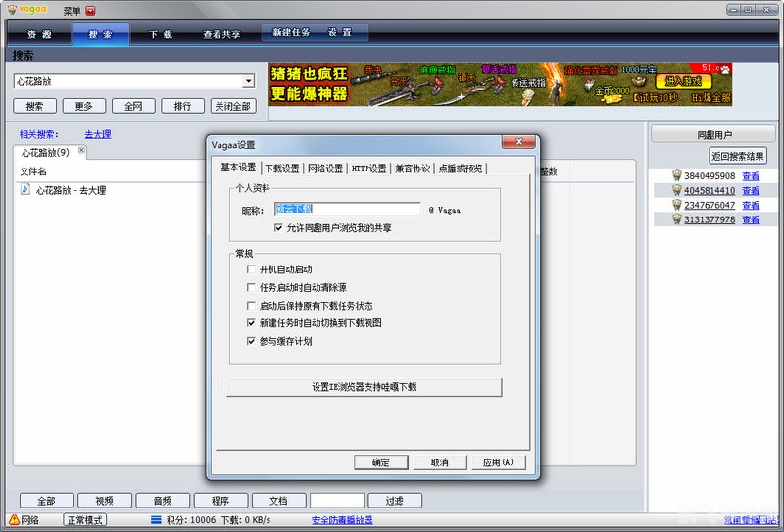
Task: Switch to HTTP设置 tab
Action: pyautogui.click(x=369, y=169)
